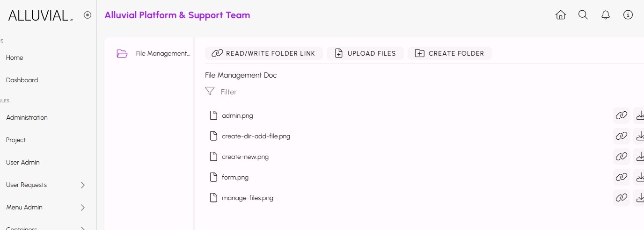Open Menu Admin sidebar item
Image resolution: width=644 pixels, height=230 pixels.
(x=24, y=207)
